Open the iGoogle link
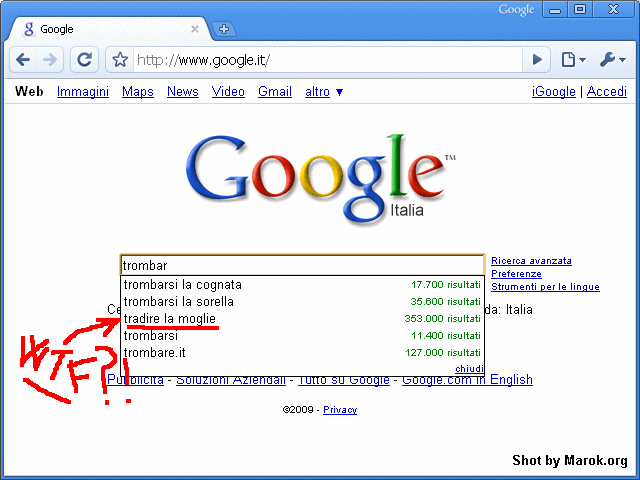Screen dimensions: 640x480 553,91
